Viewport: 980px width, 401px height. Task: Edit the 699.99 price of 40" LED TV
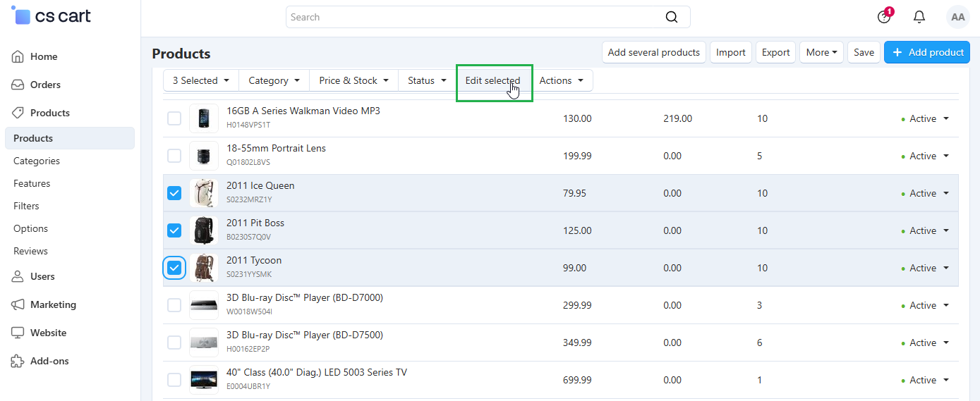point(577,380)
